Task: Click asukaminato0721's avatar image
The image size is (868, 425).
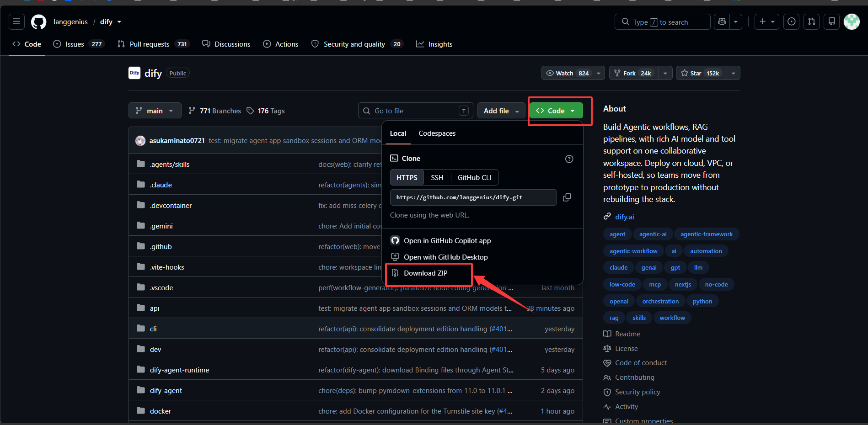Action: coord(140,141)
